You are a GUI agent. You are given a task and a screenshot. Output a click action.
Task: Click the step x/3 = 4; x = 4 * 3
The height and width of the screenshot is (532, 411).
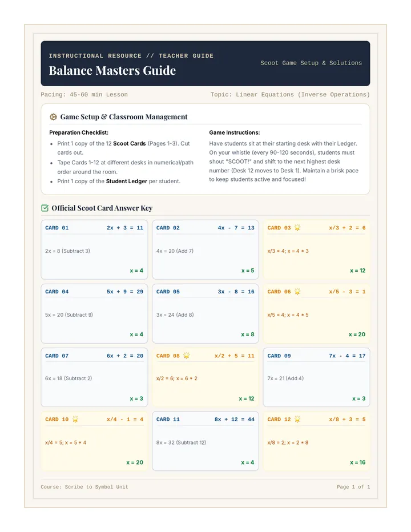click(288, 251)
